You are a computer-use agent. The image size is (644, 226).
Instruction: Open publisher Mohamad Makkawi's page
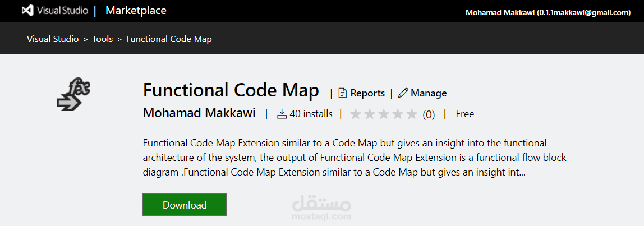coord(199,113)
